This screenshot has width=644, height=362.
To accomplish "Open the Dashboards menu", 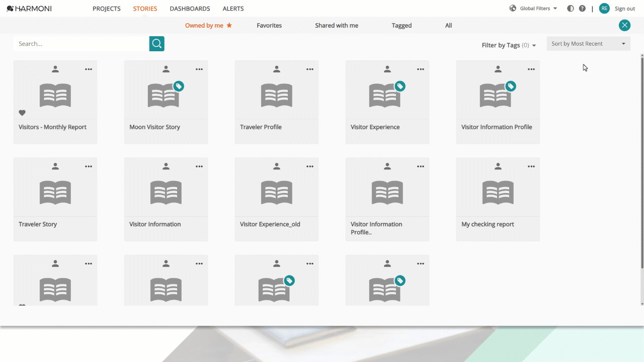I will [x=190, y=9].
